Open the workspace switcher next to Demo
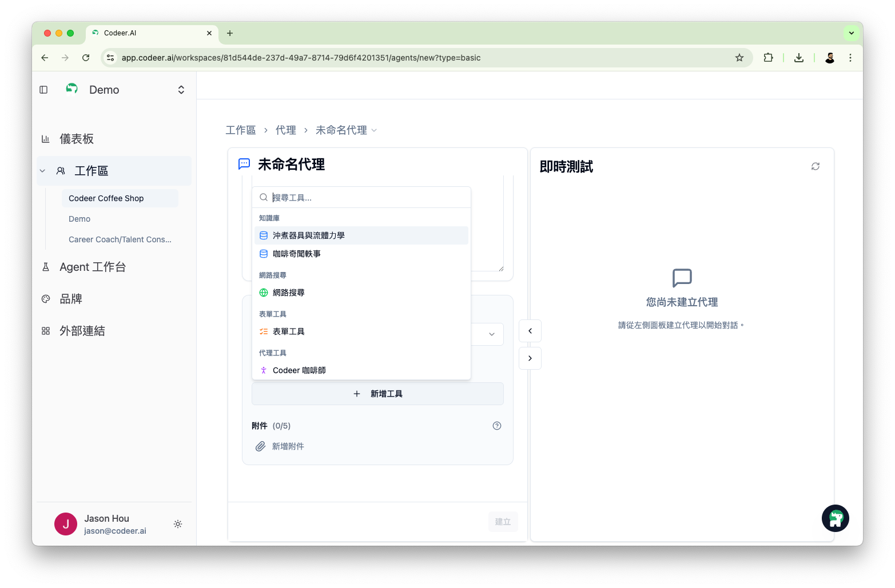The width and height of the screenshot is (895, 588). (x=181, y=89)
